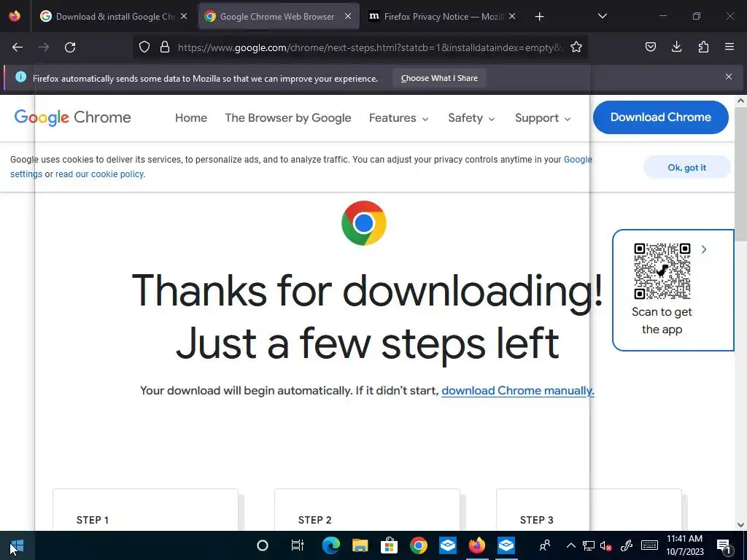
Task: Open the Action Center notifications icon
Action: pos(724,545)
